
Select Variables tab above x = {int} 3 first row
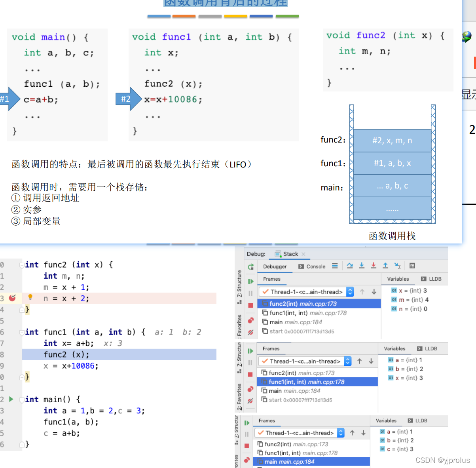click(398, 279)
